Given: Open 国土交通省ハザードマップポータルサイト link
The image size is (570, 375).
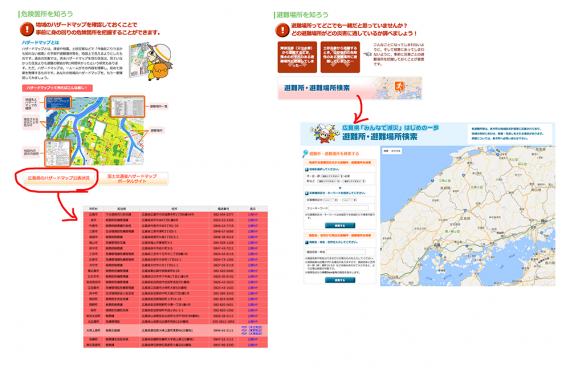Looking at the screenshot, I should pos(132,178).
